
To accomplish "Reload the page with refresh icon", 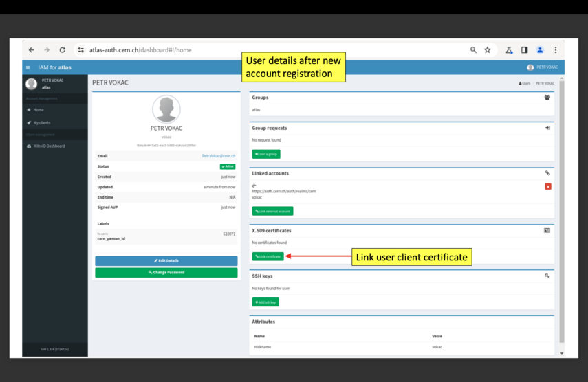I will [62, 50].
